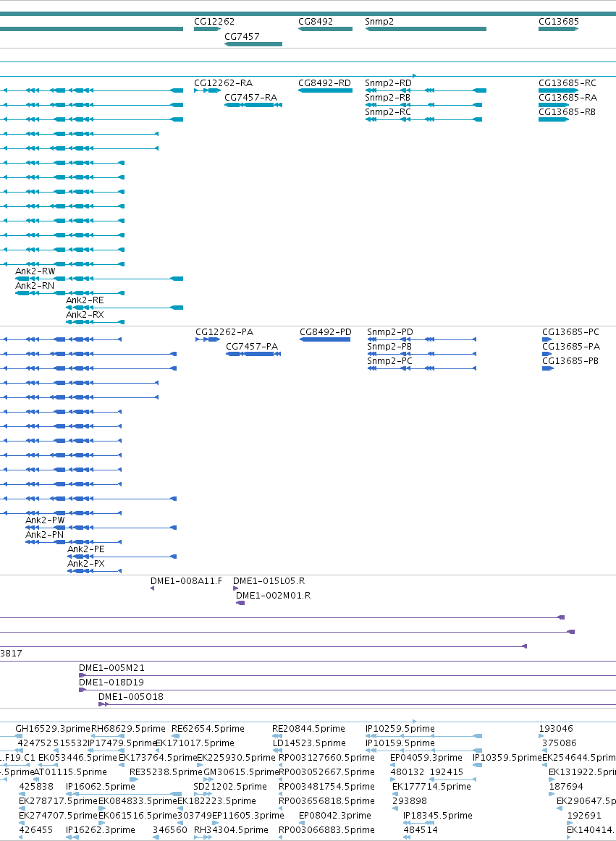Select cDNA LD14523.5prime

click(x=308, y=743)
